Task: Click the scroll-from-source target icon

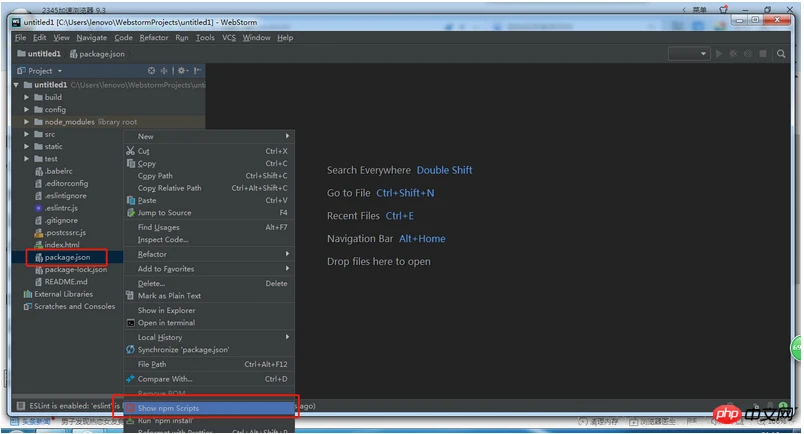Action: coord(151,71)
